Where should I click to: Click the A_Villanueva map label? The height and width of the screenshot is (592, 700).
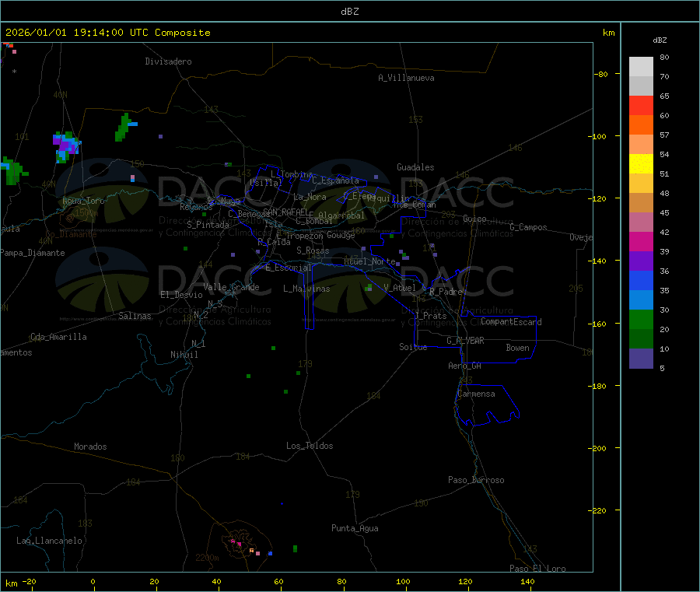click(x=406, y=78)
